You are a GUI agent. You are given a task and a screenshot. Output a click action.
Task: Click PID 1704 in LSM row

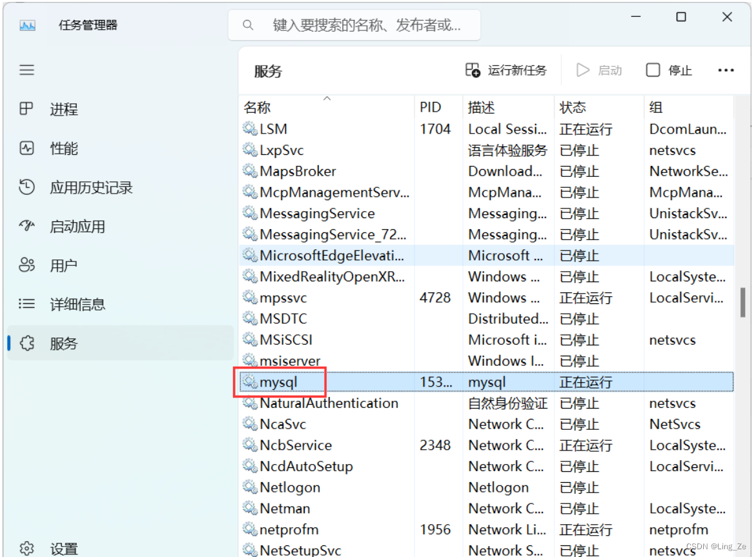tap(435, 129)
